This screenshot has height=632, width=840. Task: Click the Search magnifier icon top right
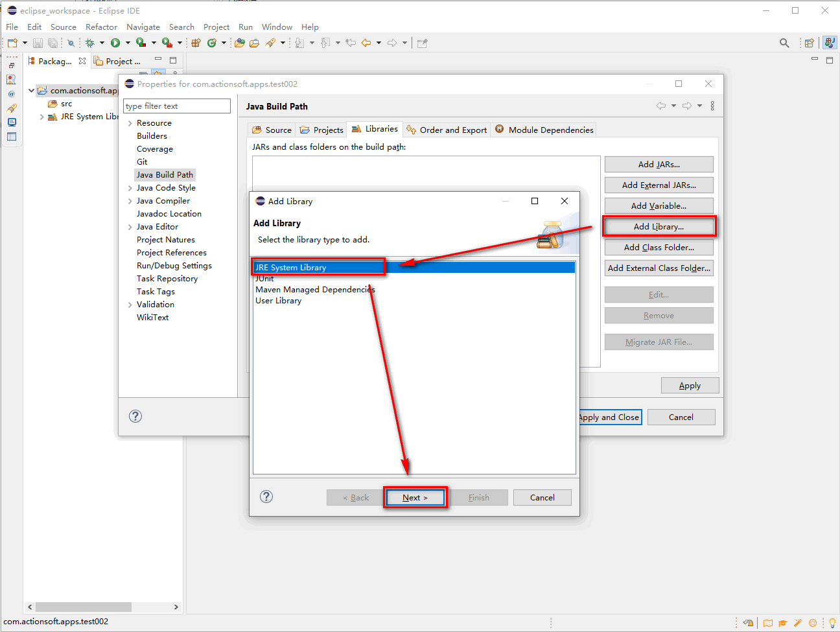(784, 43)
